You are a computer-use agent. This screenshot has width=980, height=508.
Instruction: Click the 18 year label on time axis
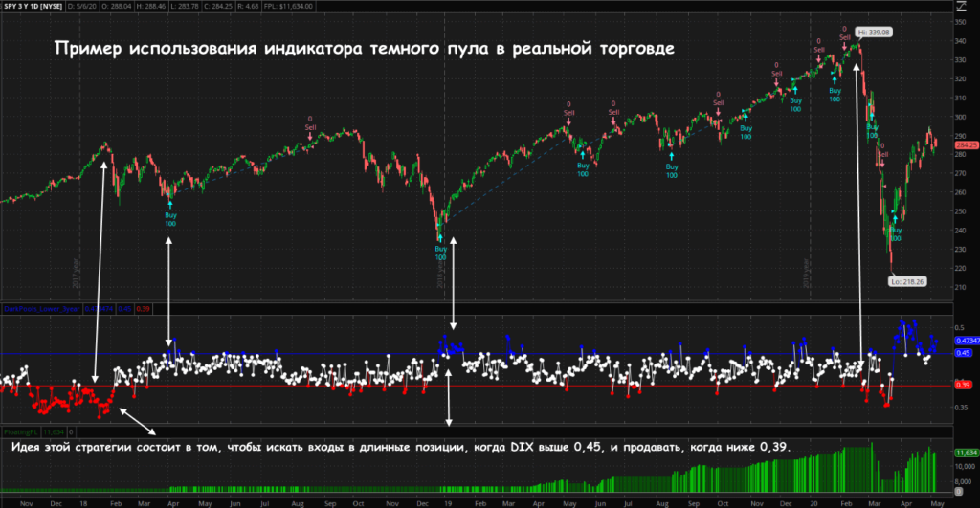[x=83, y=503]
